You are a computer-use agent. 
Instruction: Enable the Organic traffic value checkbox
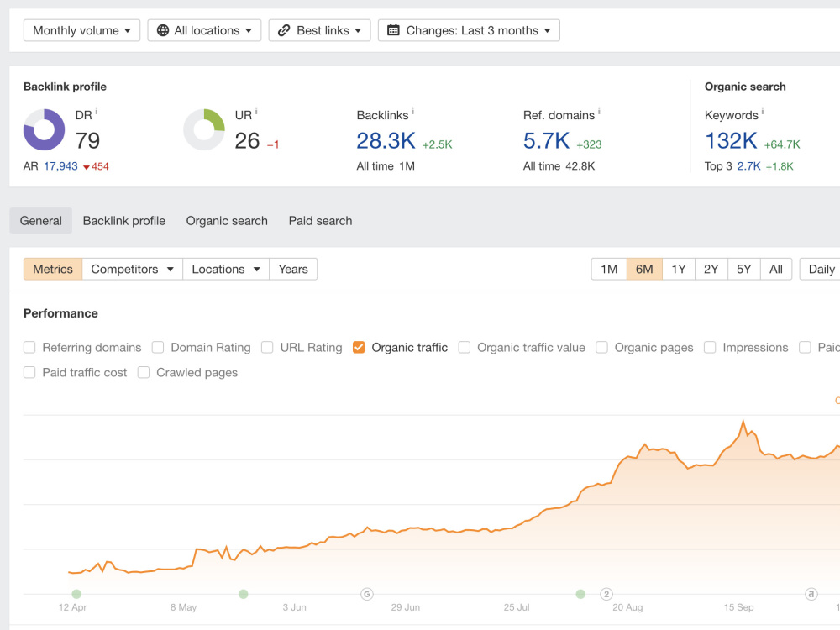point(464,348)
